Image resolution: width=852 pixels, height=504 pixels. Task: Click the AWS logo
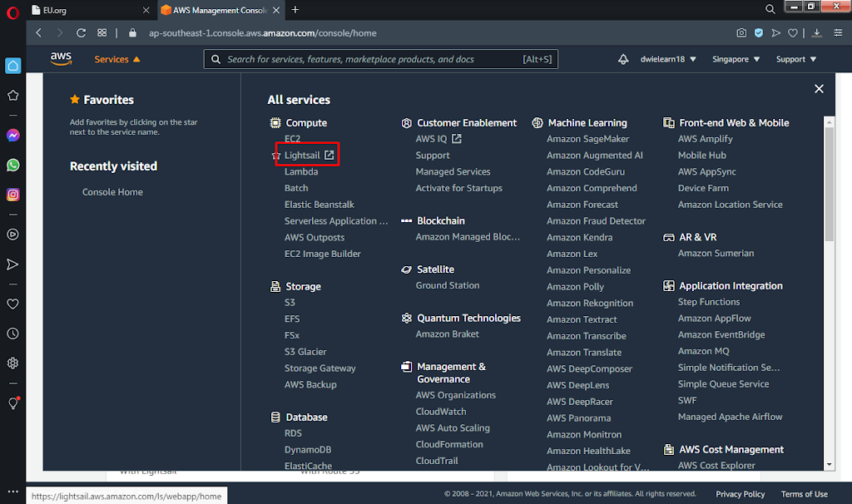[61, 59]
